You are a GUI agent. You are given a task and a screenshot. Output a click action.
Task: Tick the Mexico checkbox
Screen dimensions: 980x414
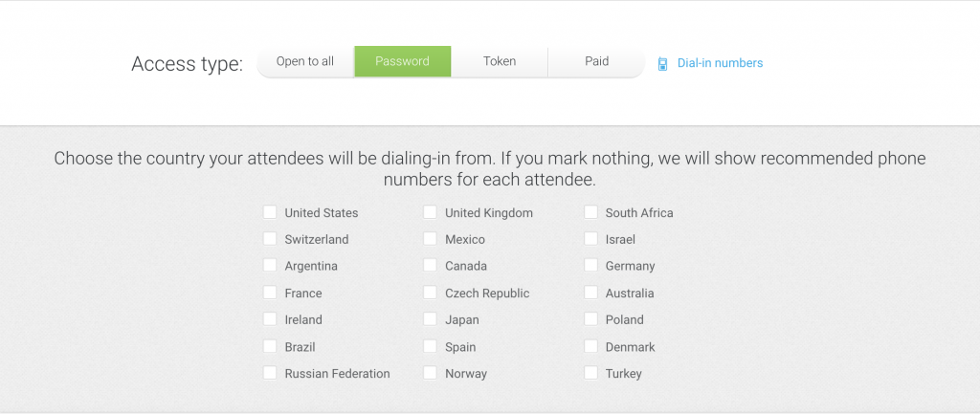(x=430, y=238)
